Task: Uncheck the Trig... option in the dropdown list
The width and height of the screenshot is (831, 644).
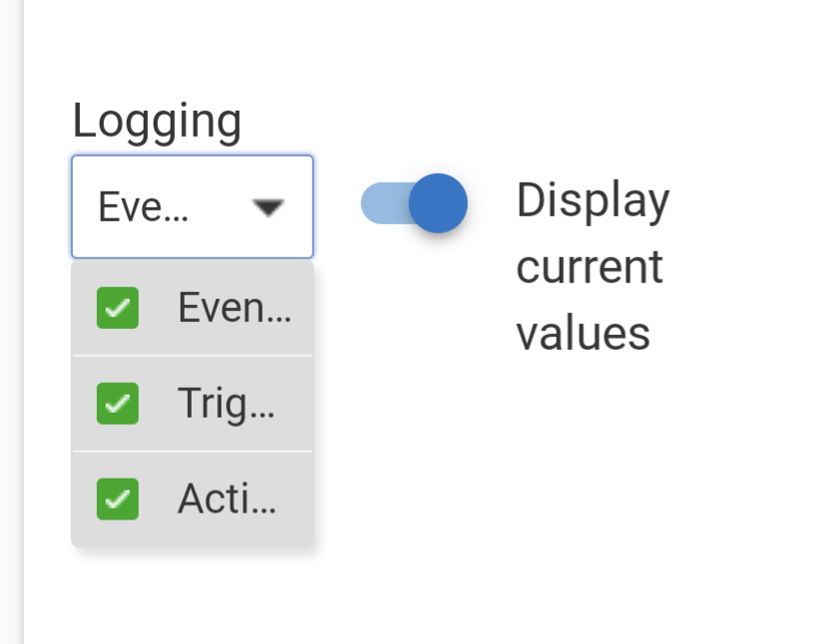Action: click(x=117, y=404)
